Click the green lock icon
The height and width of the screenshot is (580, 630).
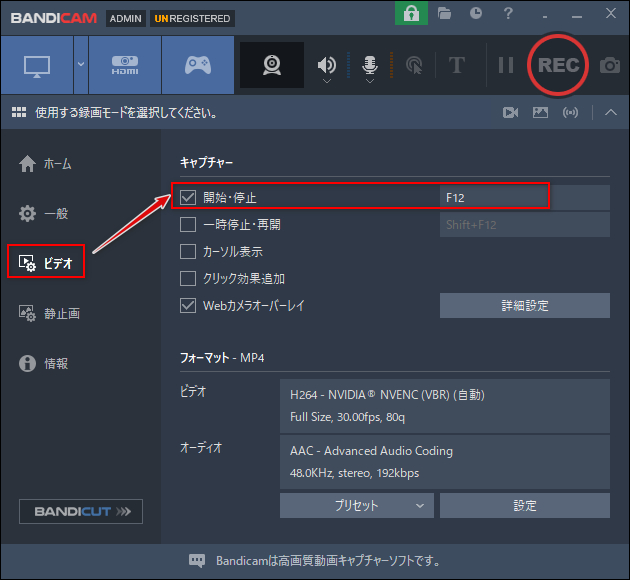(x=411, y=13)
